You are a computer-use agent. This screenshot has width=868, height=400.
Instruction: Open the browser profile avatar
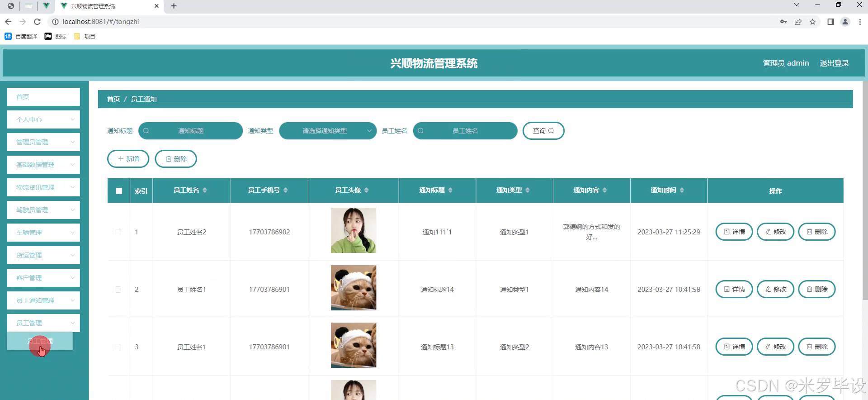(845, 22)
